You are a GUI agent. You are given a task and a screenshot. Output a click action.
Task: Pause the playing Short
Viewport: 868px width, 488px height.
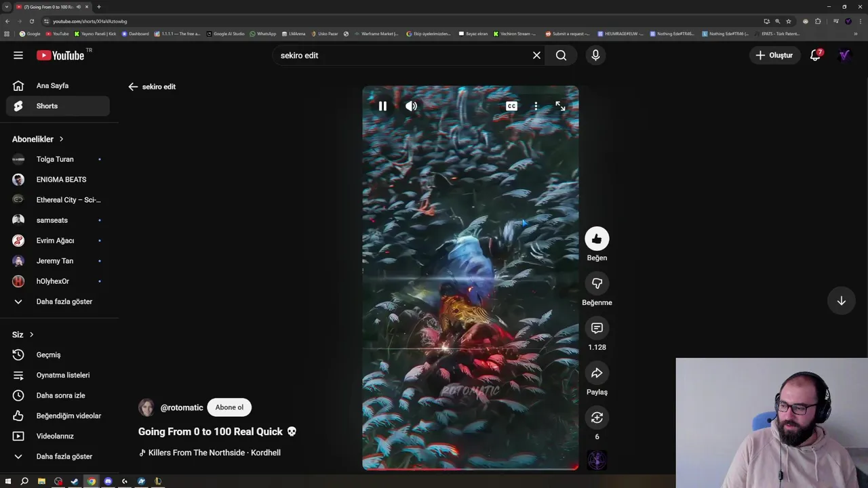click(x=382, y=106)
